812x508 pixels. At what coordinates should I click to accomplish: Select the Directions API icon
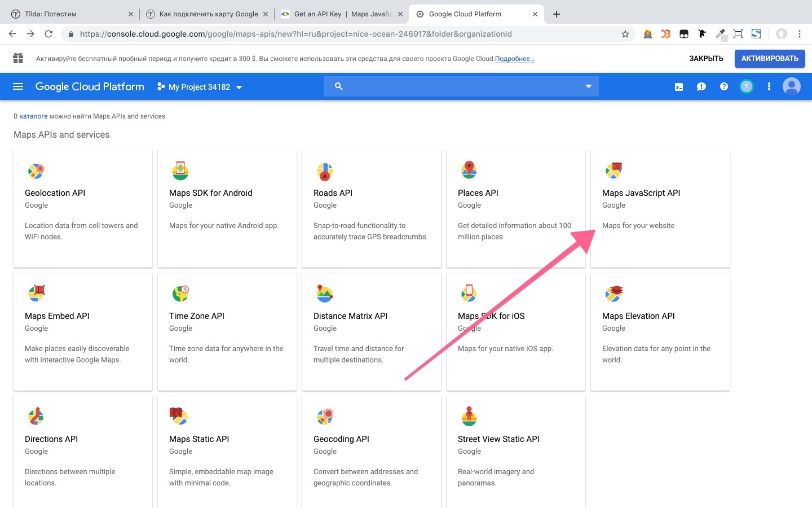36,417
